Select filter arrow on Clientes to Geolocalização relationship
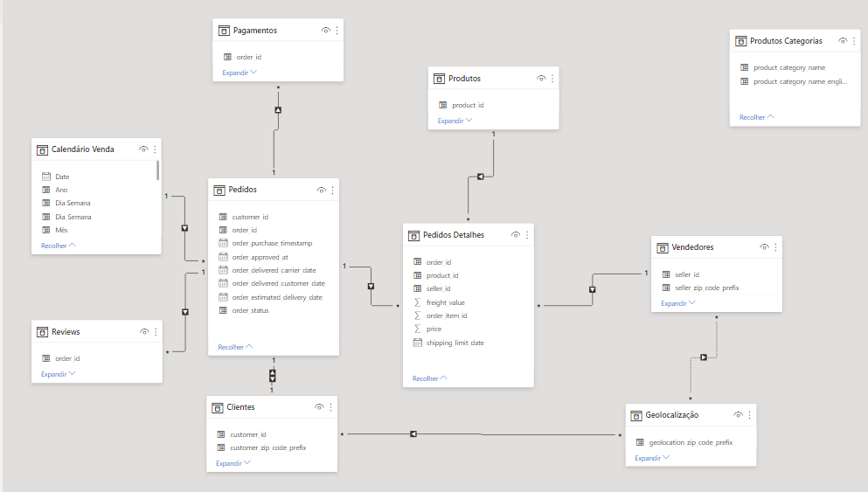Viewport: 868px width, 492px height. tap(413, 434)
